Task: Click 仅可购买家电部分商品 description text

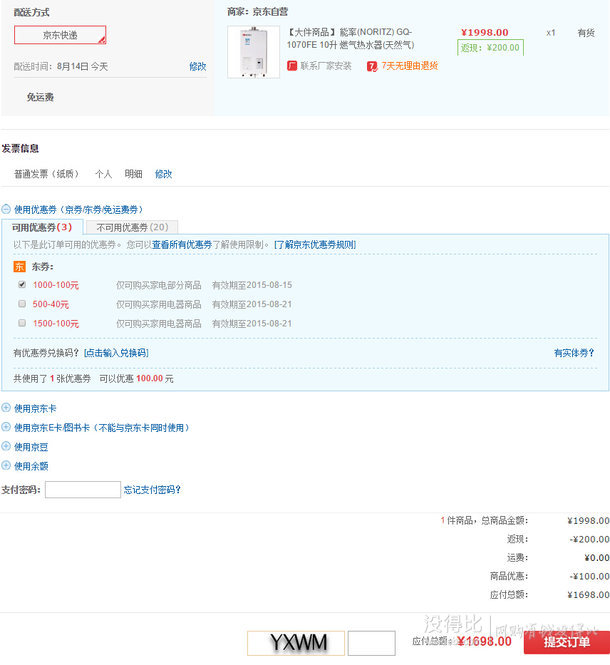Action: [x=159, y=285]
